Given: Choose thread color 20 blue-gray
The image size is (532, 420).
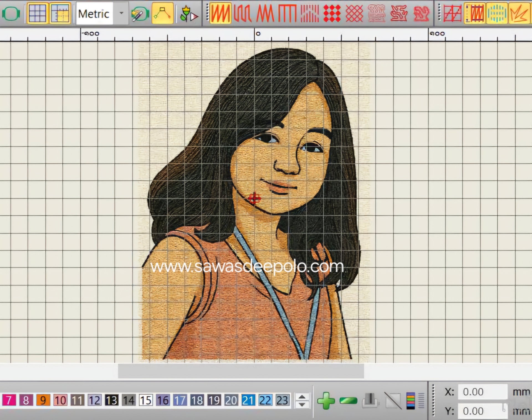Looking at the screenshot, I should pyautogui.click(x=231, y=400).
